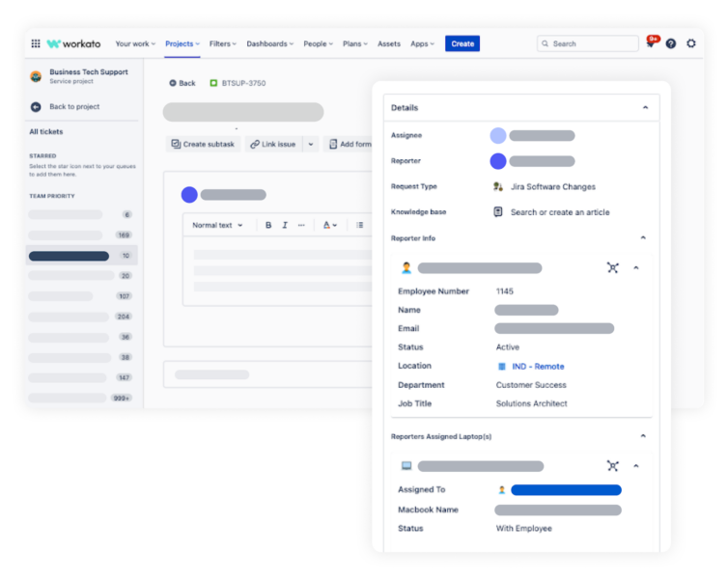Click the Search input field
This screenshot has width=728, height=579.
click(x=589, y=43)
